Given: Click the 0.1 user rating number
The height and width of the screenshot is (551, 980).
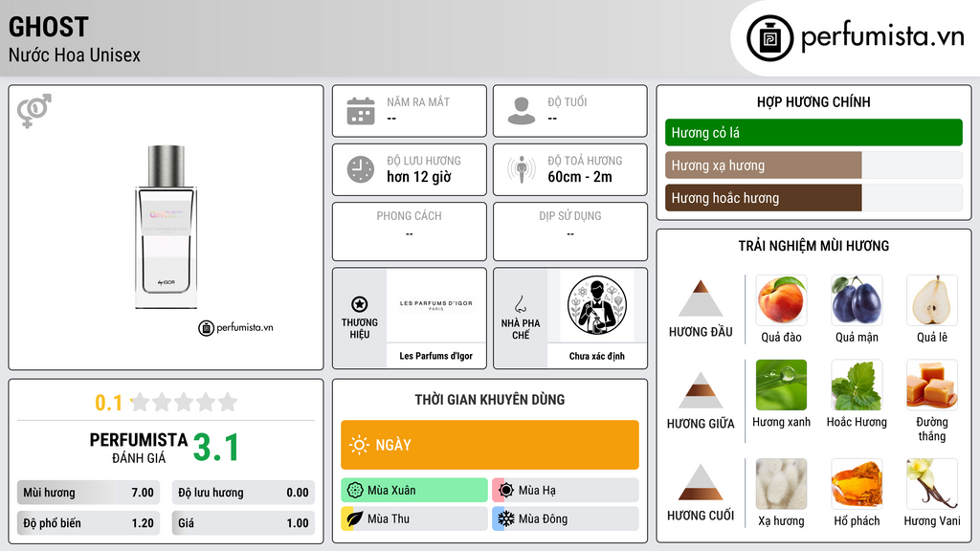Looking at the screenshot, I should [108, 403].
